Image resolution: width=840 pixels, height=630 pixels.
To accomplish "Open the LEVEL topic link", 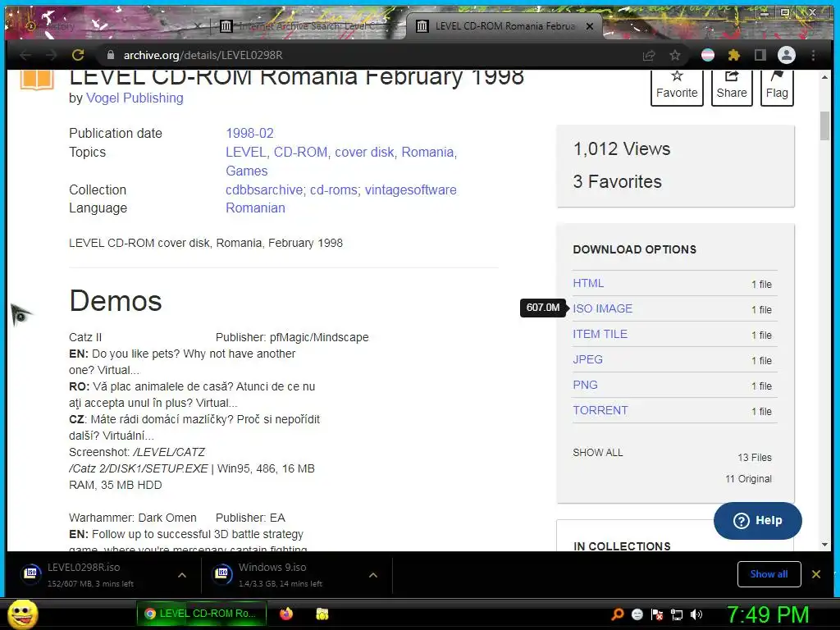I will (x=246, y=152).
